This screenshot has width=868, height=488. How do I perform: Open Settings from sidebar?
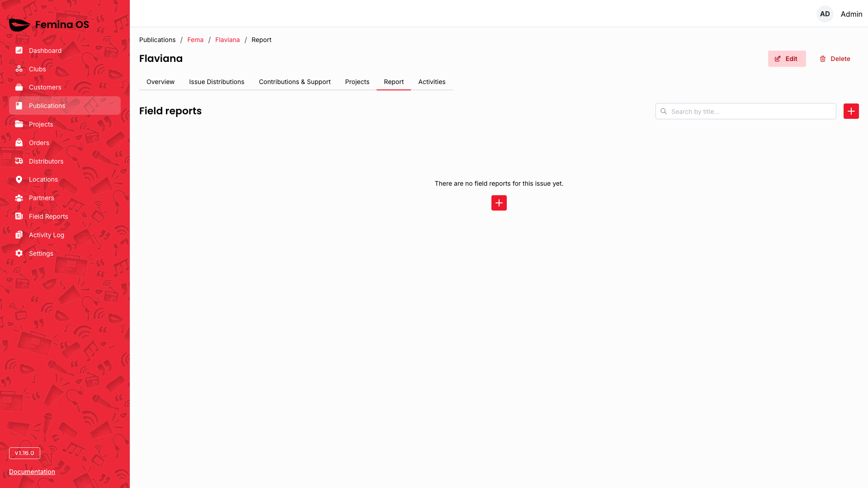65,253
